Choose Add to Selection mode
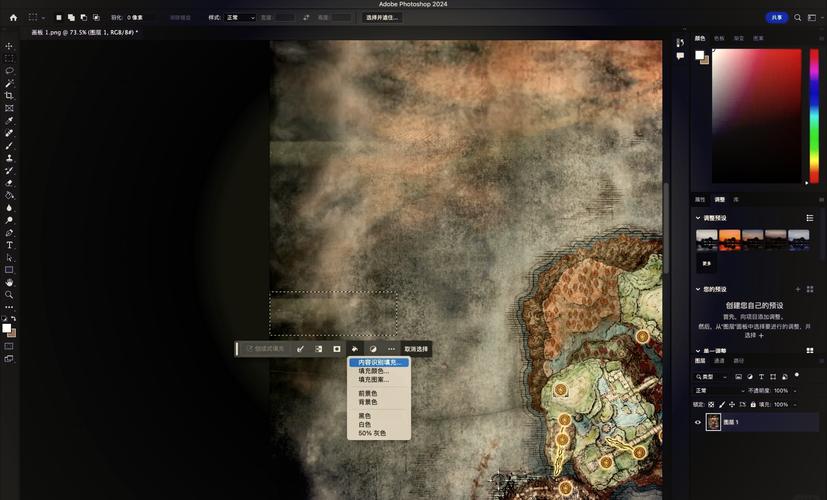 coord(71,17)
